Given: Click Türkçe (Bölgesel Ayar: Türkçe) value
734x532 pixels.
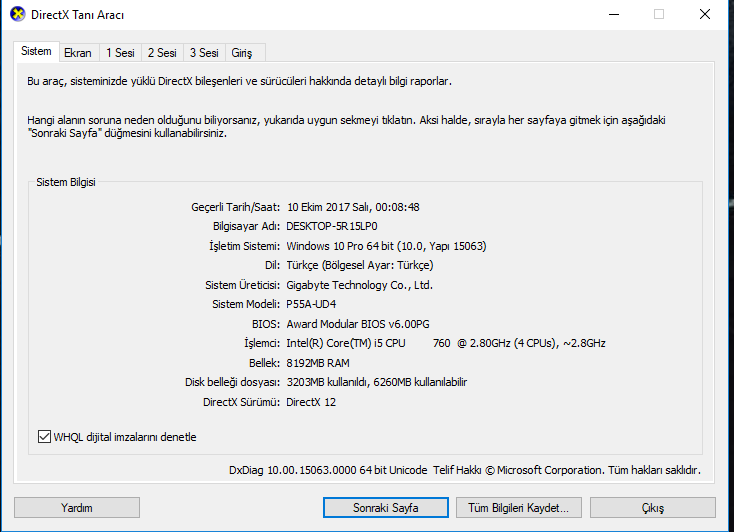Looking at the screenshot, I should (360, 265).
